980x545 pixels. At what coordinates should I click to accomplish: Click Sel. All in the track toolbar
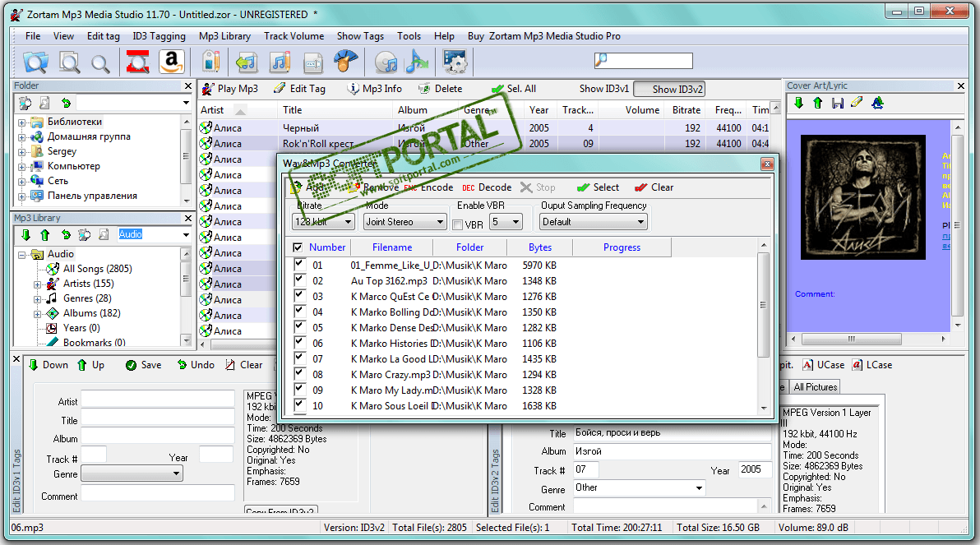(514, 89)
